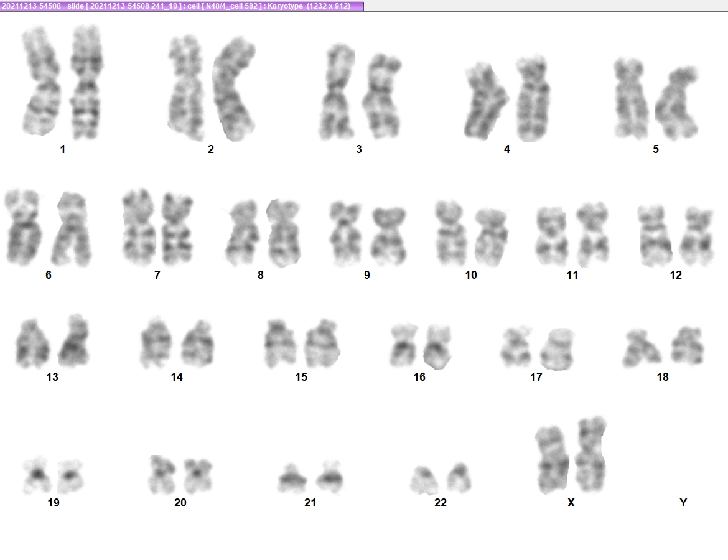This screenshot has width=728, height=560.
Task: Click the Karyotype window title bar
Action: tap(182, 6)
